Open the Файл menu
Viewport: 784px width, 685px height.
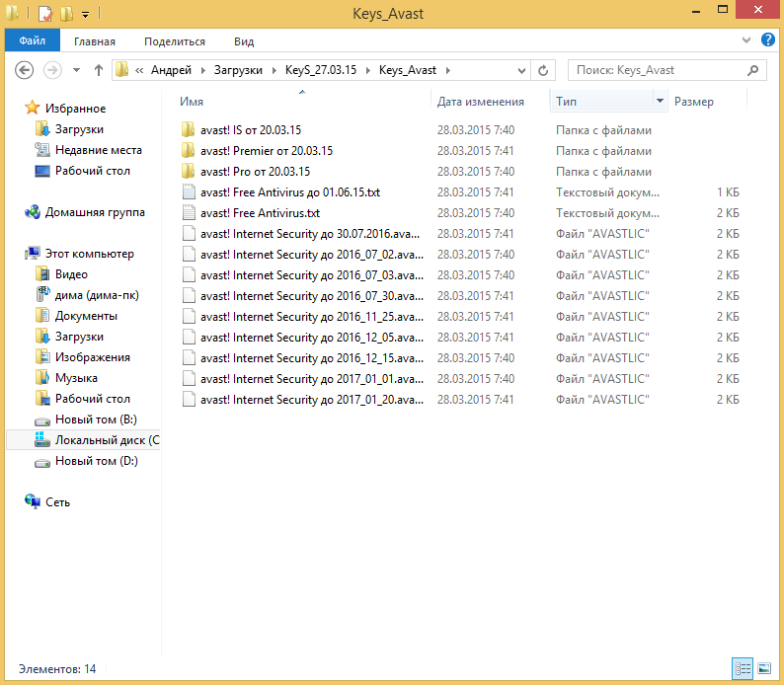tap(33, 40)
